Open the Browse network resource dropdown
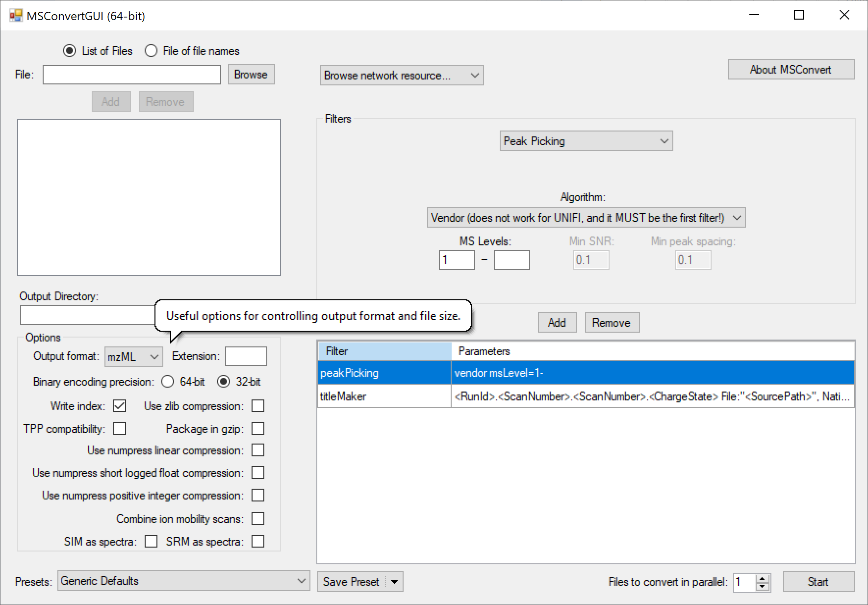 point(402,75)
